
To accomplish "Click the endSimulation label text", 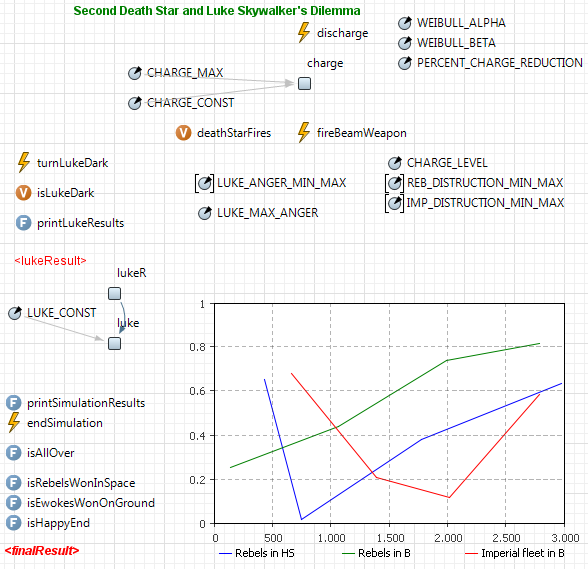I will [64, 423].
